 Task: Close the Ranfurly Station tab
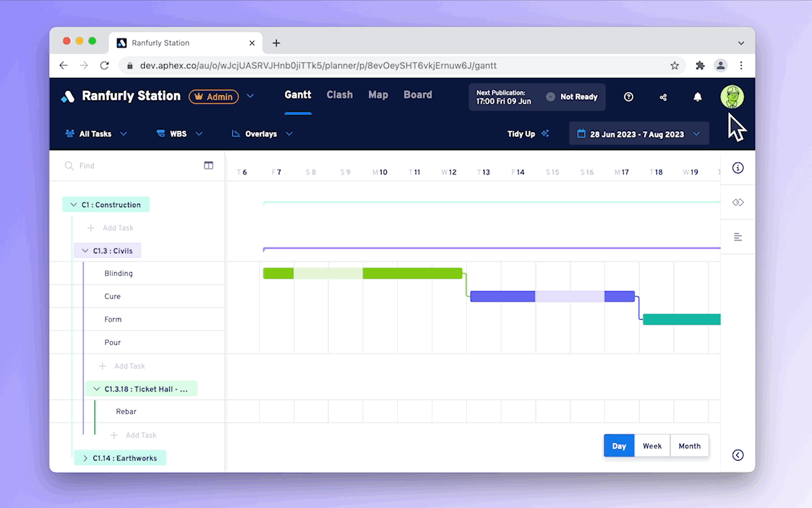252,43
